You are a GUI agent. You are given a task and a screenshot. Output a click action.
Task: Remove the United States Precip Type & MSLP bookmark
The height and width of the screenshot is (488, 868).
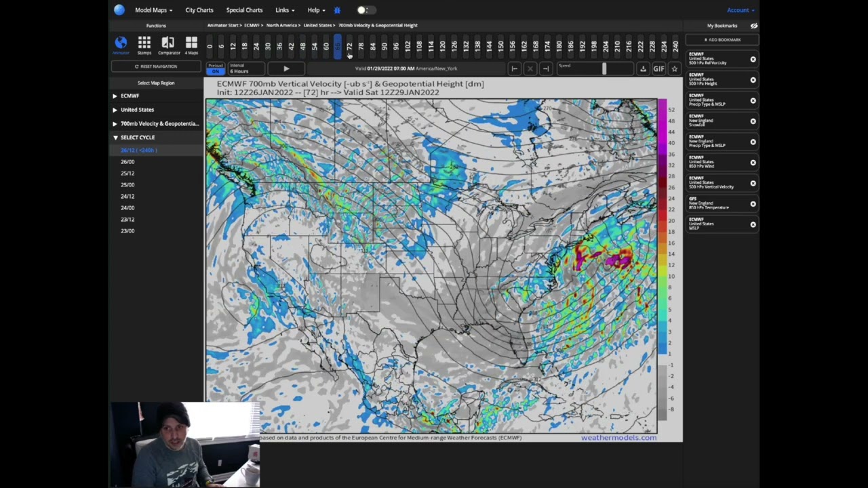point(753,101)
